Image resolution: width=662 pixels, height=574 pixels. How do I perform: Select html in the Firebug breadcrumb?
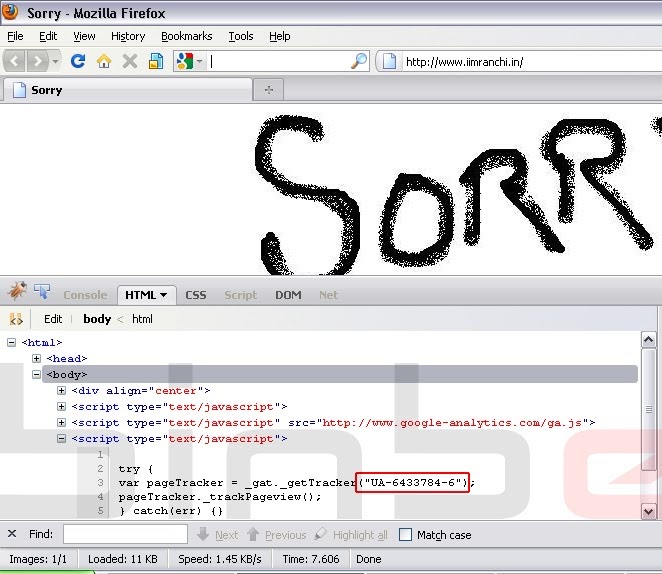click(x=142, y=319)
